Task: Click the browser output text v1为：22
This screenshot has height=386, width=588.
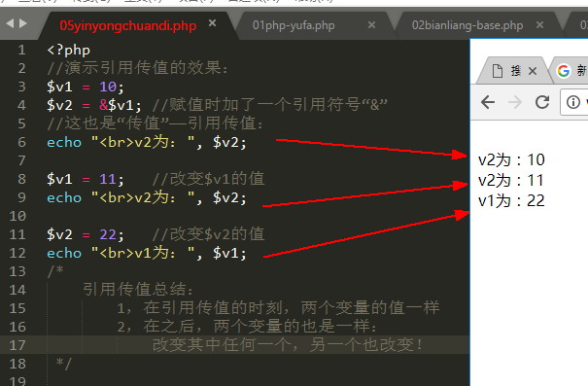Action: pyautogui.click(x=511, y=201)
